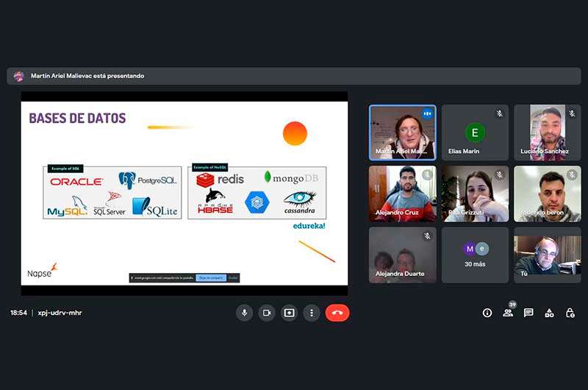The image size is (588, 390).
Task: Click the muted mic icon on Luciano Sanchez
Action: [x=572, y=113]
